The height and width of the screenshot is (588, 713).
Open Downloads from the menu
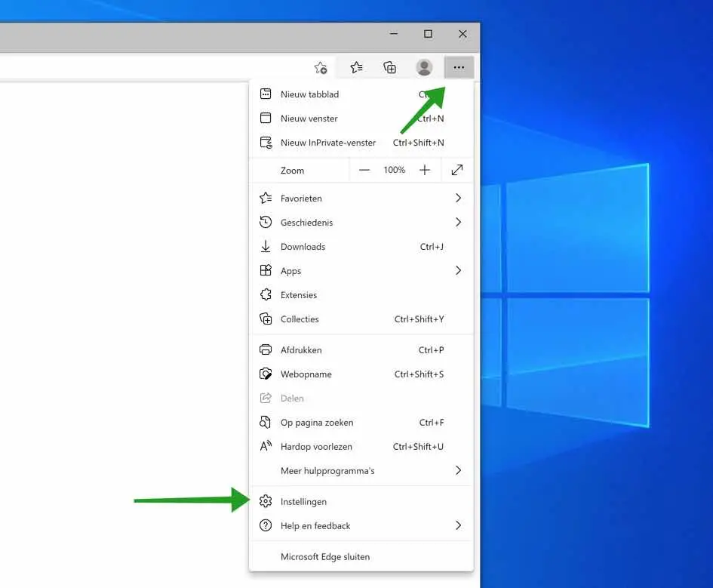click(361, 247)
